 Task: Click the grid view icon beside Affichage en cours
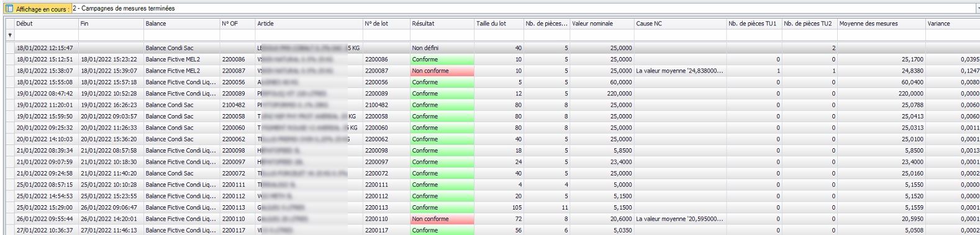click(x=9, y=9)
